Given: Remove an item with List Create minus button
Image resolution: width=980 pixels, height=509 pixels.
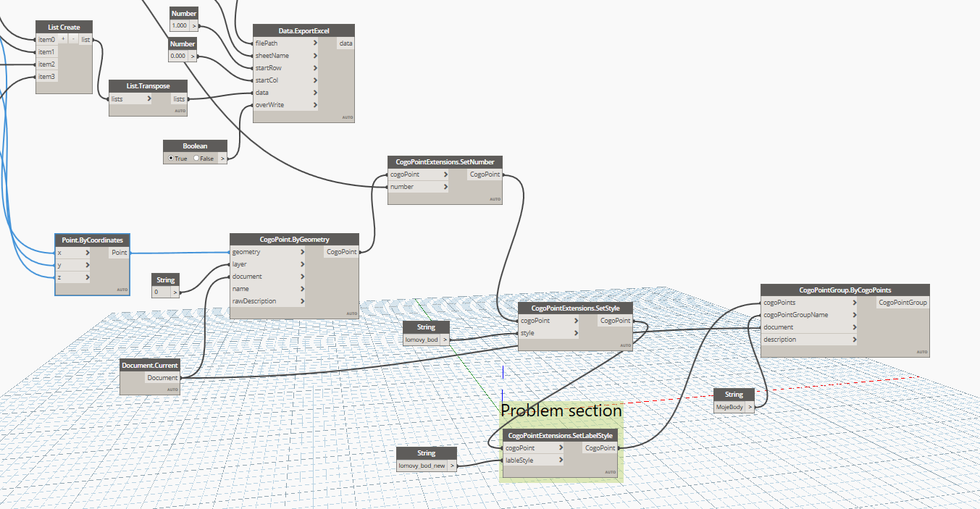Looking at the screenshot, I should pyautogui.click(x=73, y=39).
